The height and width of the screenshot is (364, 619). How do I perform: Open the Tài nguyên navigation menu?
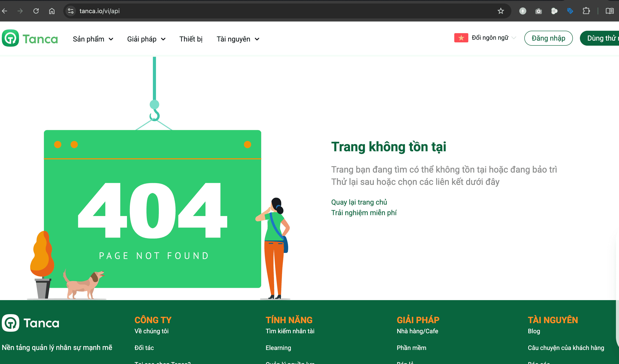pyautogui.click(x=237, y=39)
